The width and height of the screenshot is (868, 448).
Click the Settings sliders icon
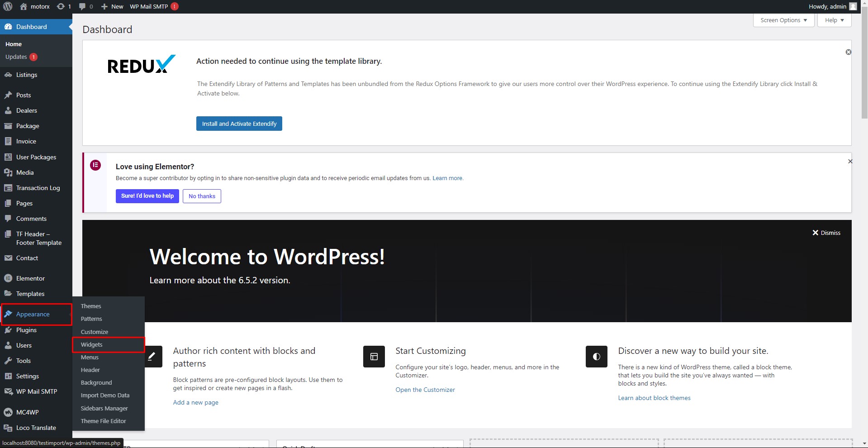click(x=8, y=376)
